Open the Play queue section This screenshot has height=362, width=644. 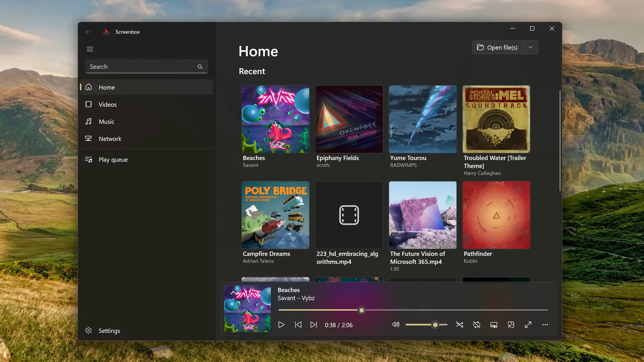[x=113, y=159]
